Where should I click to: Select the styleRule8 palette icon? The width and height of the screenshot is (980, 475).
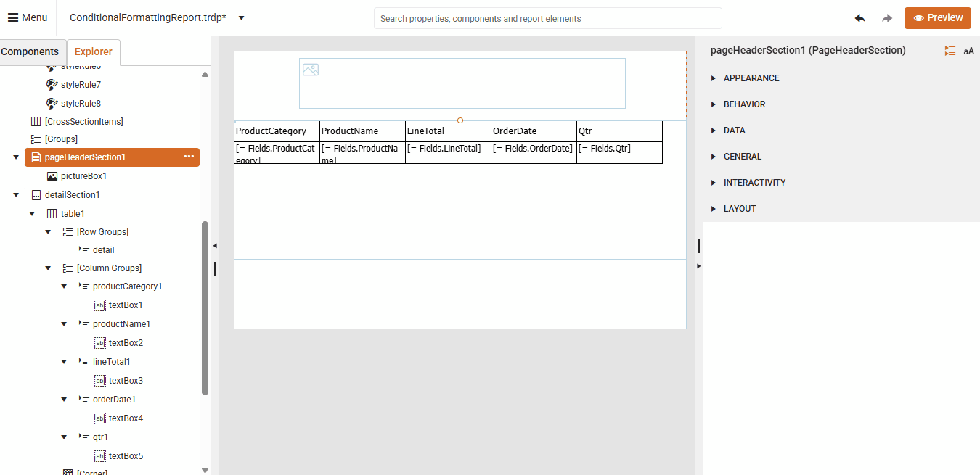52,104
